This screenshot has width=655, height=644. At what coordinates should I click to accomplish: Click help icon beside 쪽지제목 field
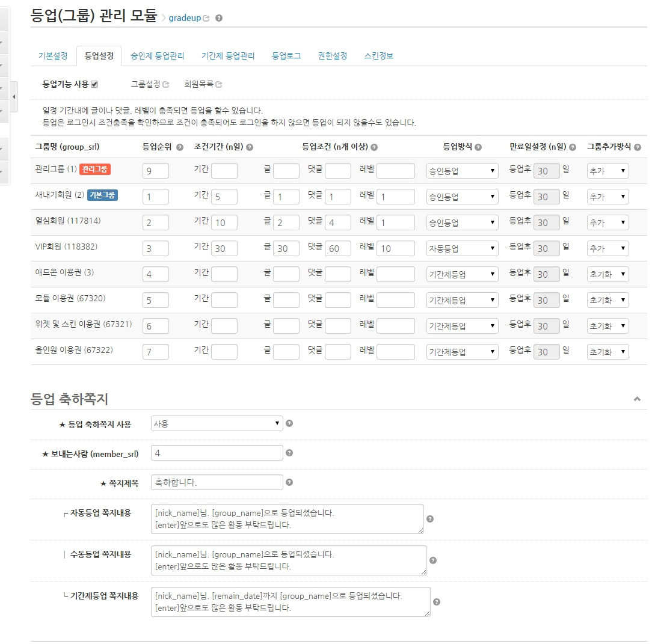click(289, 482)
